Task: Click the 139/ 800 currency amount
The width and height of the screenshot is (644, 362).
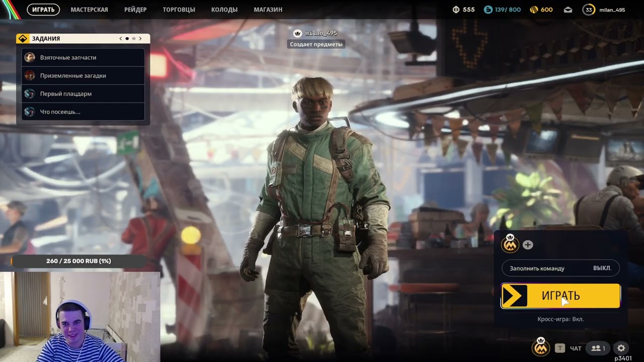Action: point(508,10)
